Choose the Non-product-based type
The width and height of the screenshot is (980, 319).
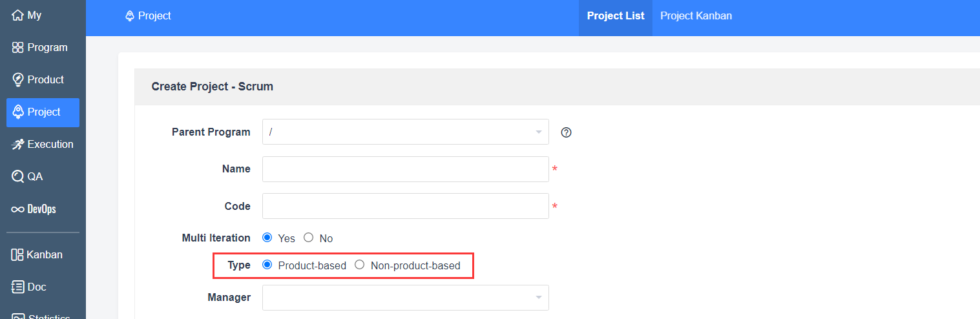(x=360, y=265)
